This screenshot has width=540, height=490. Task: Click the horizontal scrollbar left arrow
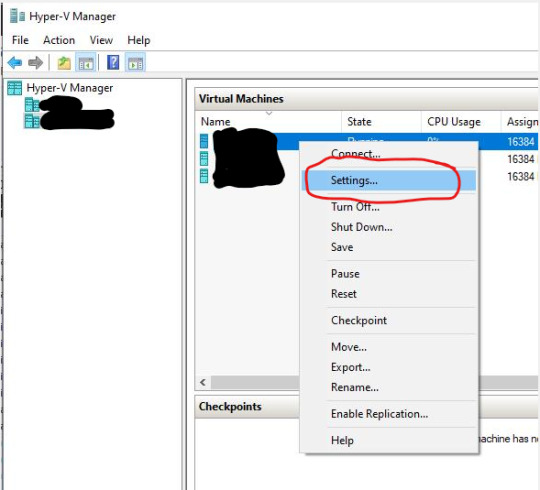203,382
